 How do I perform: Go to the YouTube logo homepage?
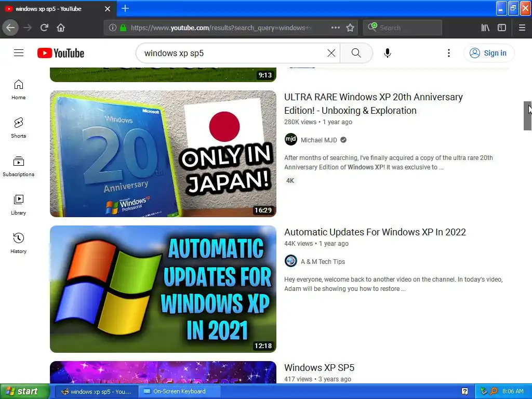(x=61, y=53)
